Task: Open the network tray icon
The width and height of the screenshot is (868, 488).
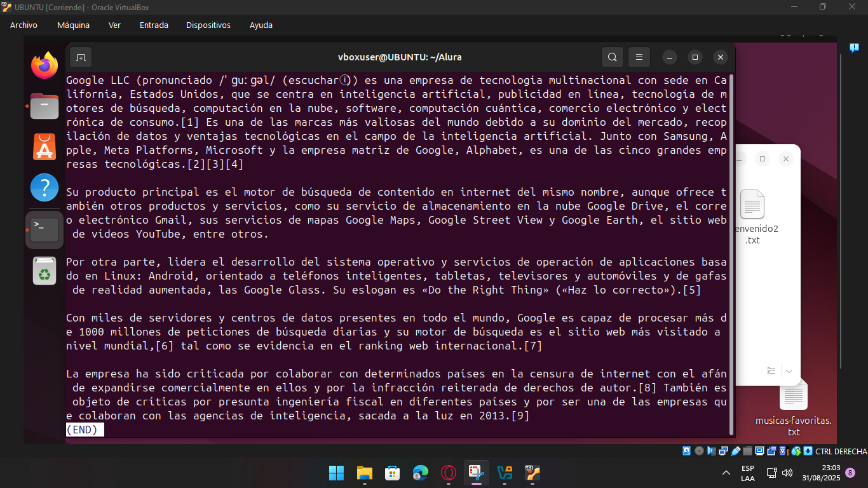Action: pos(771,473)
